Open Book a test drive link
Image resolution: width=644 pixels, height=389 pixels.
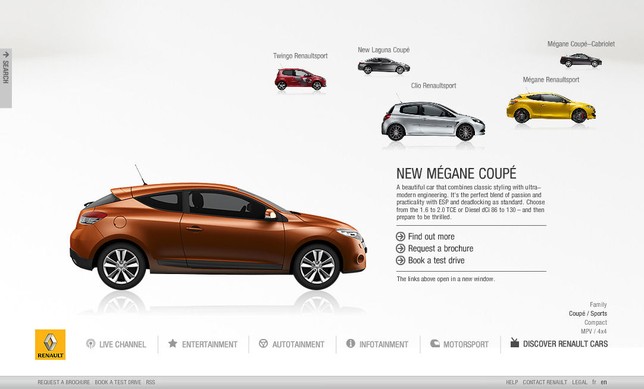click(436, 260)
